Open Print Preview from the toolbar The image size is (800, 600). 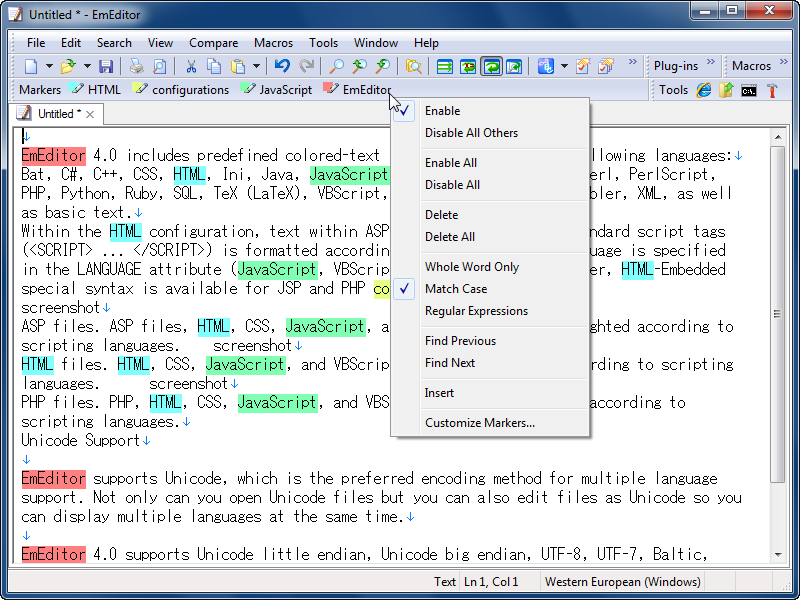159,66
